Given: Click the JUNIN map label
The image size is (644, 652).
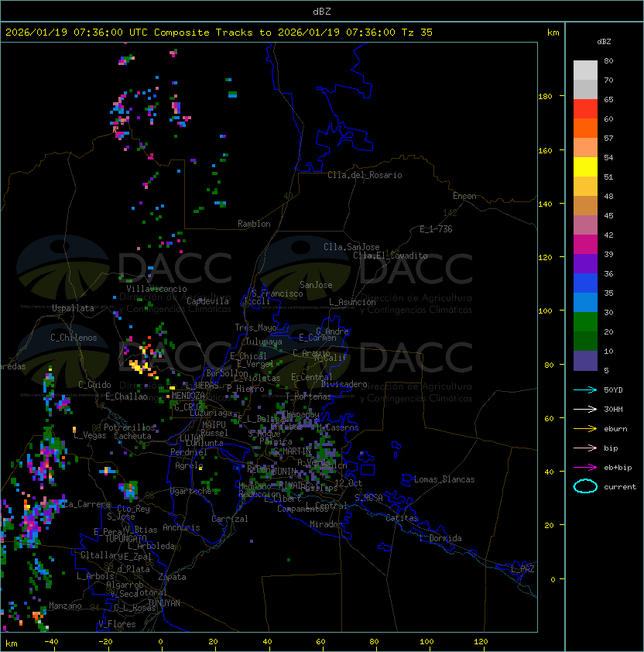Looking at the screenshot, I should click(284, 472).
